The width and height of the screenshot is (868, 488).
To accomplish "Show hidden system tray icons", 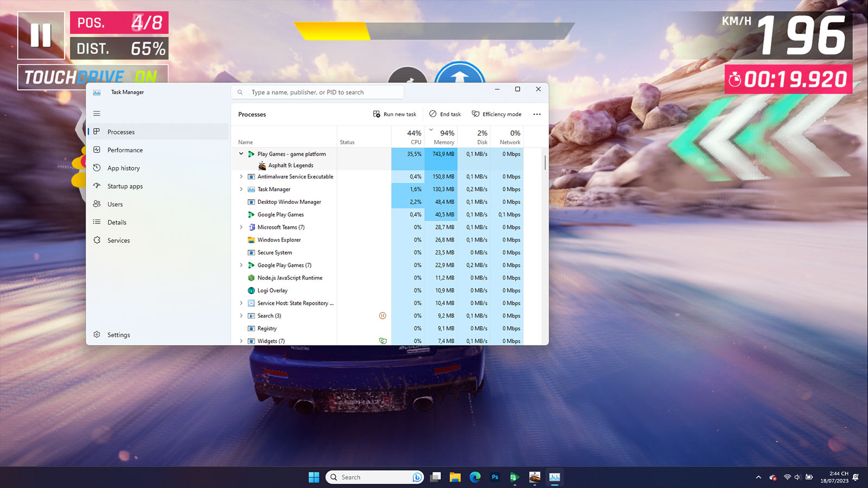I will pyautogui.click(x=758, y=477).
